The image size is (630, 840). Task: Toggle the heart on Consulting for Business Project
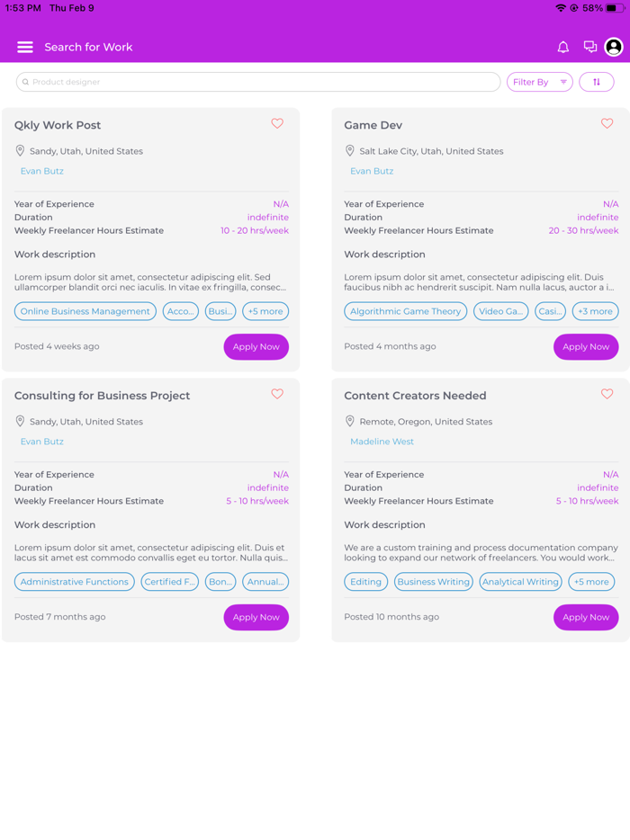coord(277,394)
